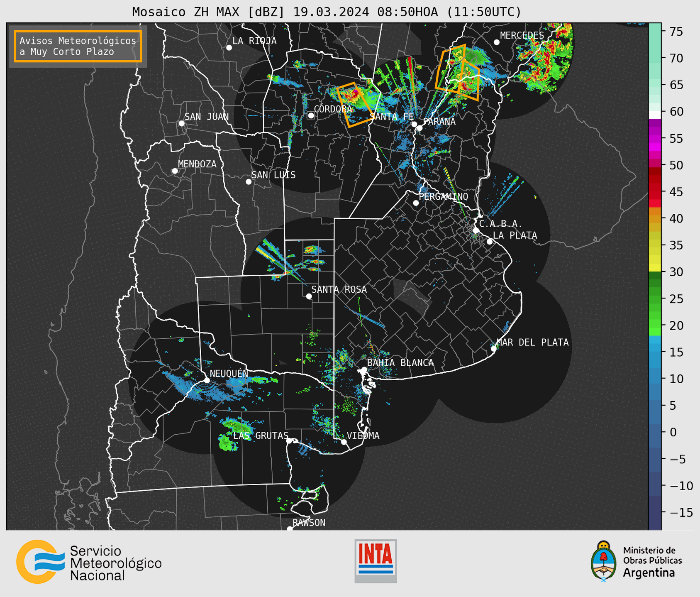Select the white city dot for San Luis
Screen dimensions: 700x597
[249, 181]
